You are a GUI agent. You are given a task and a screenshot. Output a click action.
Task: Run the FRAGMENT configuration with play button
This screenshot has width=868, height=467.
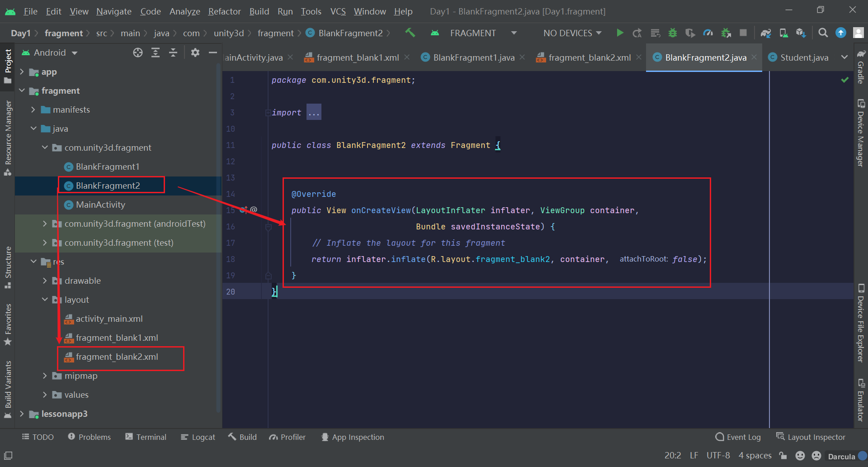pos(620,33)
